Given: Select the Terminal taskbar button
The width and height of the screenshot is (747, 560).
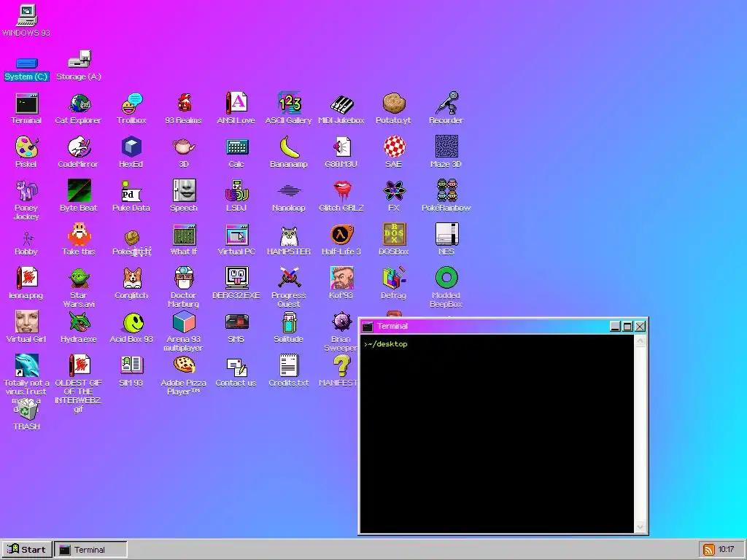Looking at the screenshot, I should (90, 550).
